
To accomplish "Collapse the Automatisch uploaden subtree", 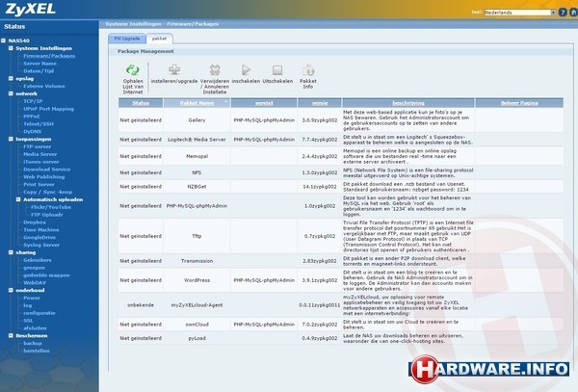I will point(18,197).
